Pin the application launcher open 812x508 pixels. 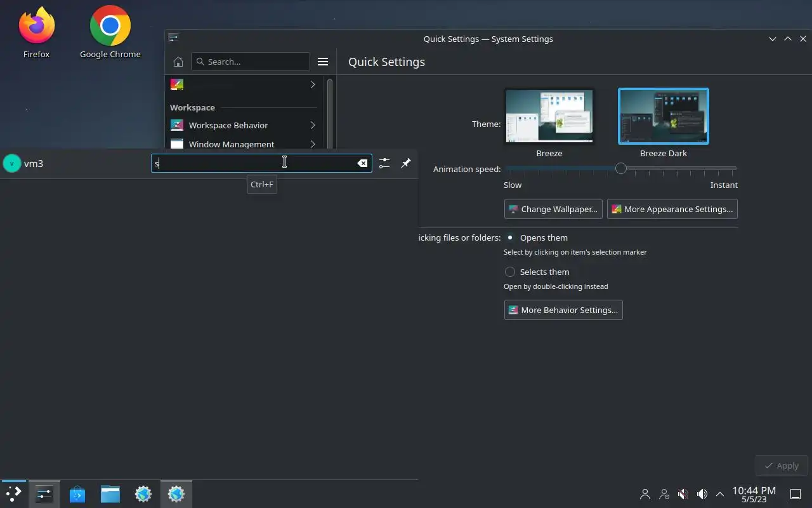click(x=406, y=163)
